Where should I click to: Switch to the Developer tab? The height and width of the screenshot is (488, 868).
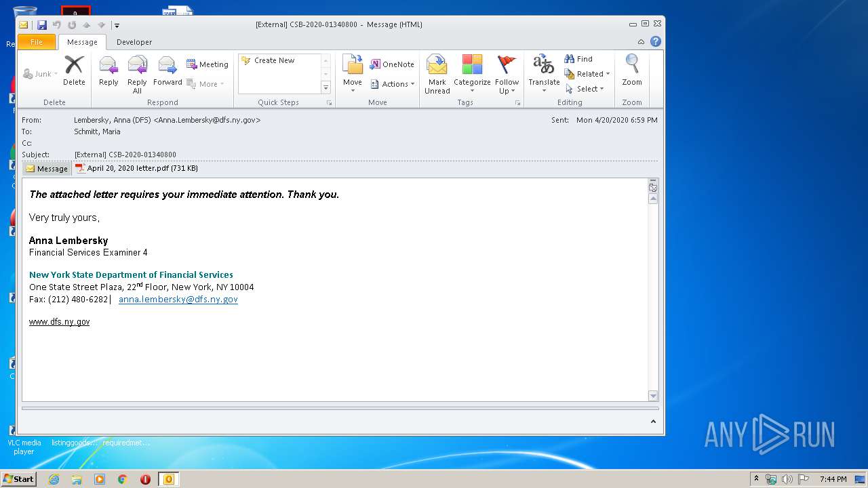(x=134, y=42)
